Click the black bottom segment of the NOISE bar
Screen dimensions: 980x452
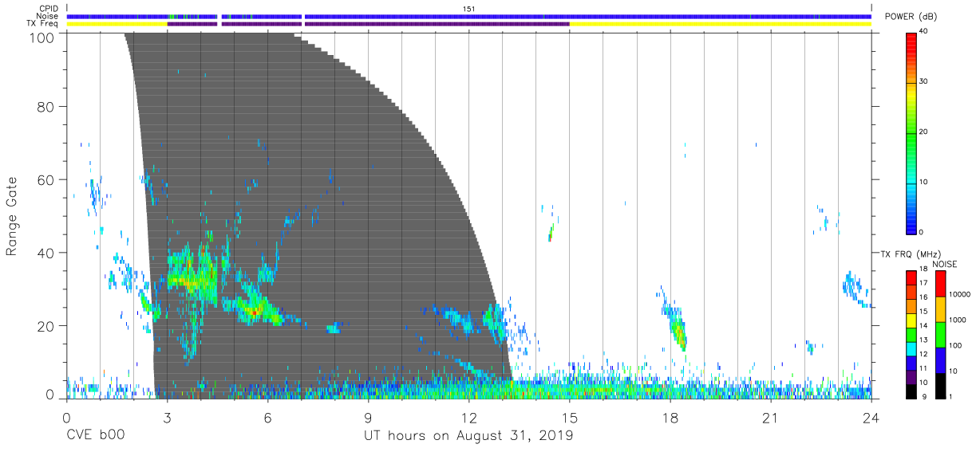point(940,385)
